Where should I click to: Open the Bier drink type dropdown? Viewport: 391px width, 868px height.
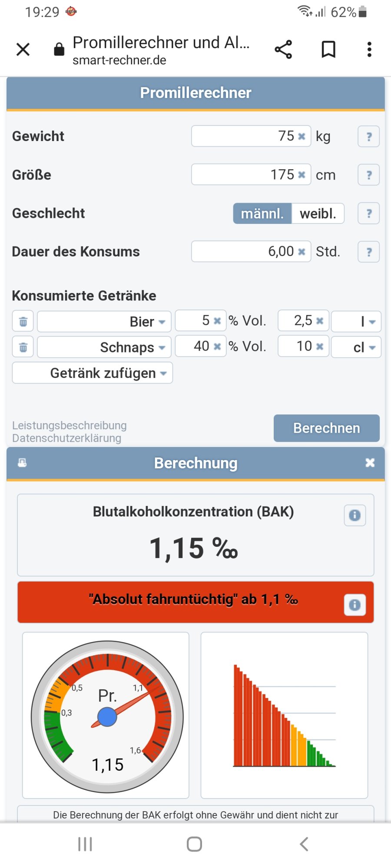tap(104, 322)
